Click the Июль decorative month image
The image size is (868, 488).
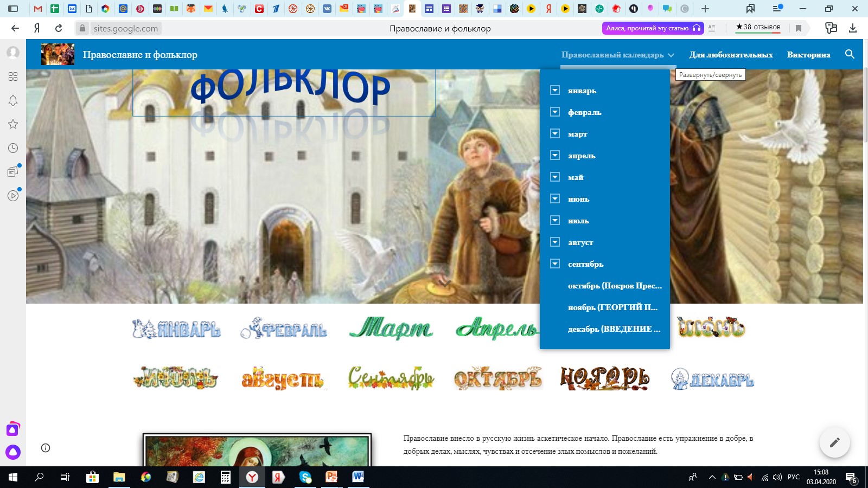pyautogui.click(x=175, y=377)
